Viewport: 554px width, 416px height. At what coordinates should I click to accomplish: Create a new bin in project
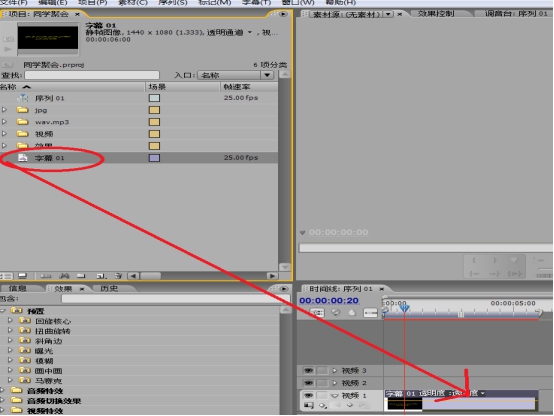coord(81,276)
